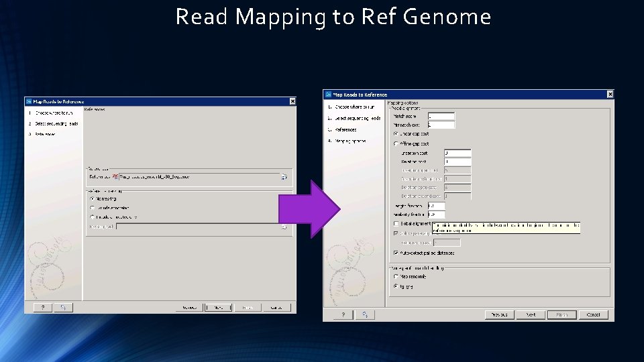Click the Finish button in the Mapping options dialog
The image size is (644, 362).
(x=562, y=315)
